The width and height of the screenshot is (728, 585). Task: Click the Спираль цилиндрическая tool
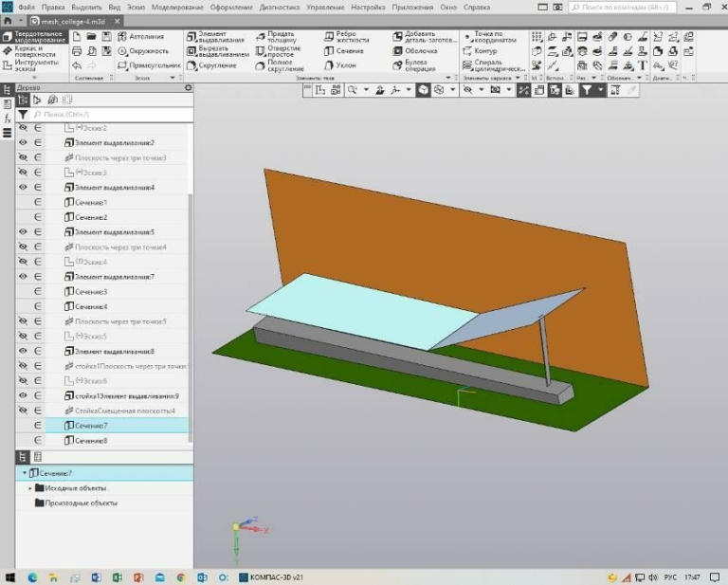(491, 65)
